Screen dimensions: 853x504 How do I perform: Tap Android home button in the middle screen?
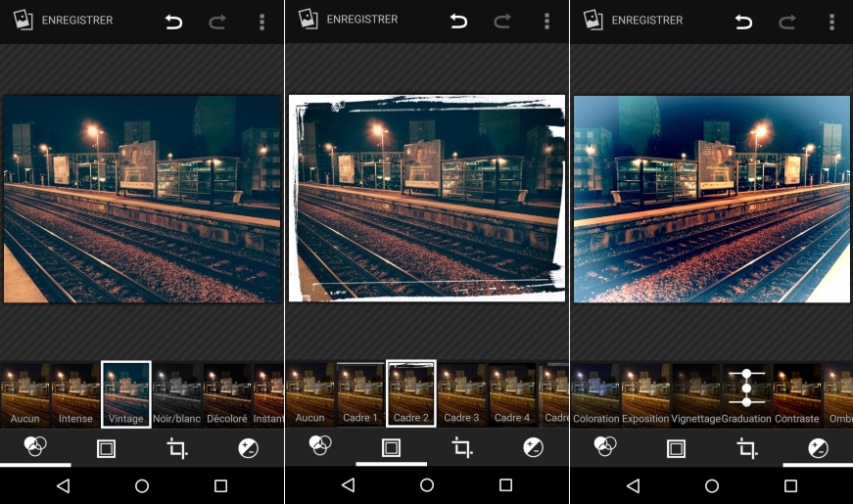(x=427, y=484)
